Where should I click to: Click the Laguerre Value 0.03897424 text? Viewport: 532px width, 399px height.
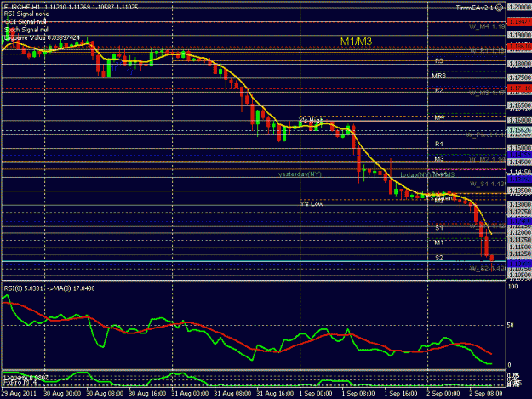[42, 37]
